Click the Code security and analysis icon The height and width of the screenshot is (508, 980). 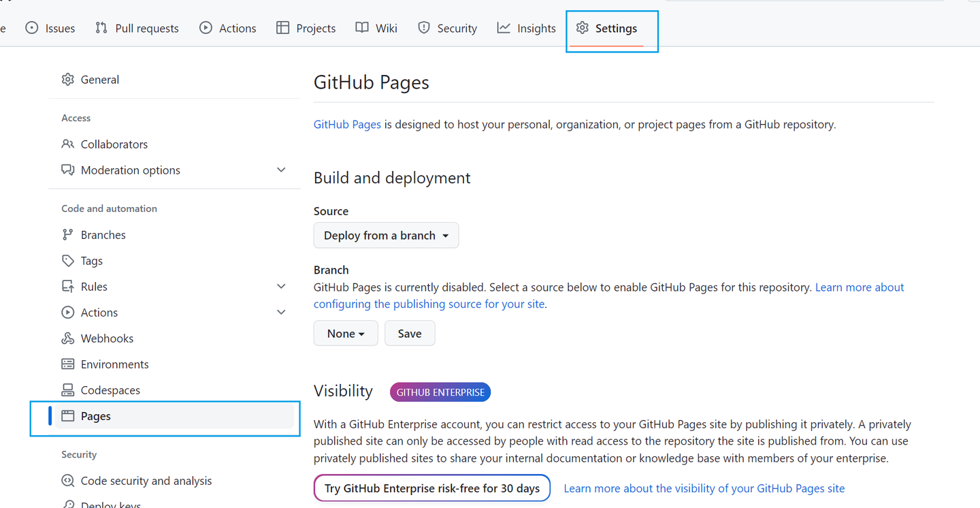pos(68,480)
